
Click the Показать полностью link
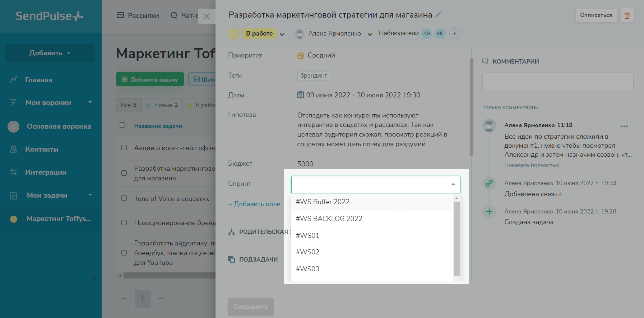tap(532, 165)
